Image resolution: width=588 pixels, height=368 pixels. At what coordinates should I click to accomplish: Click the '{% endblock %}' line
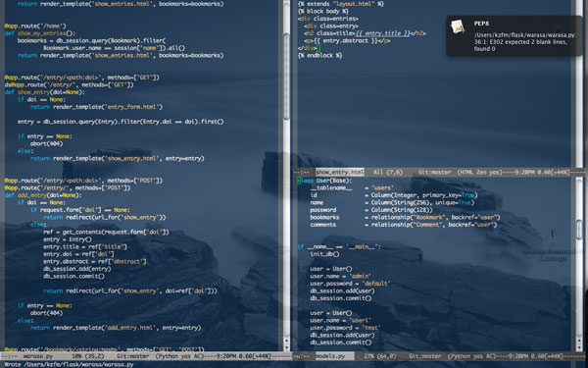point(319,55)
